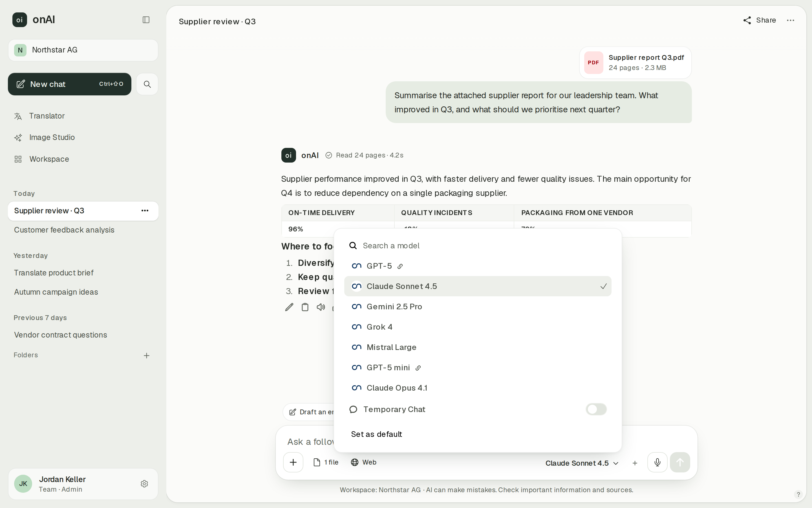Open the Claude Sonnet 4.5 model dropdown in composer
This screenshot has width=812, height=508.
point(582,463)
